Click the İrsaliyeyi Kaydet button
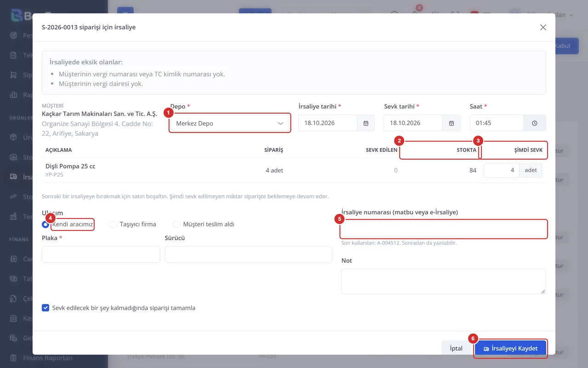Viewport: 588px width, 368px height. 510,348
